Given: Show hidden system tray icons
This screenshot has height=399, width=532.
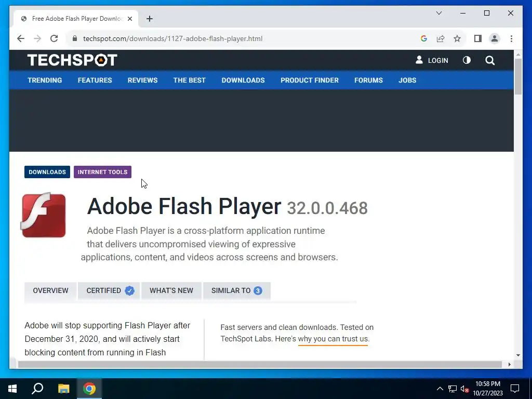Looking at the screenshot, I should click(440, 389).
